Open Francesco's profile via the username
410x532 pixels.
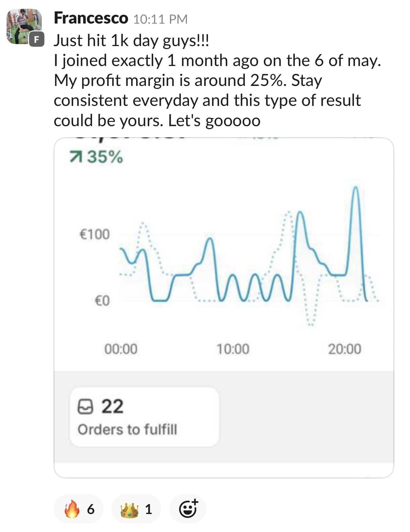(x=91, y=18)
